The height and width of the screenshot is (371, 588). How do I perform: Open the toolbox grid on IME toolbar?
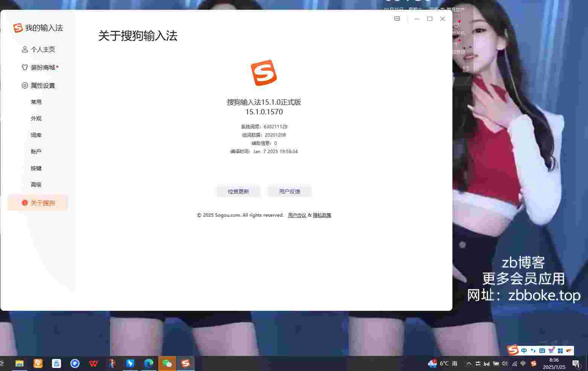(x=560, y=351)
